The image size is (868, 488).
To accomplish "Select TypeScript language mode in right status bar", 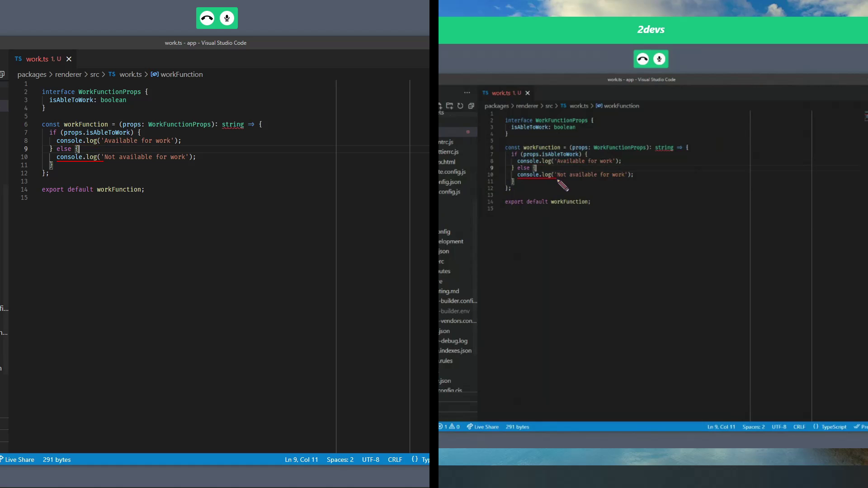I will pos(833,427).
